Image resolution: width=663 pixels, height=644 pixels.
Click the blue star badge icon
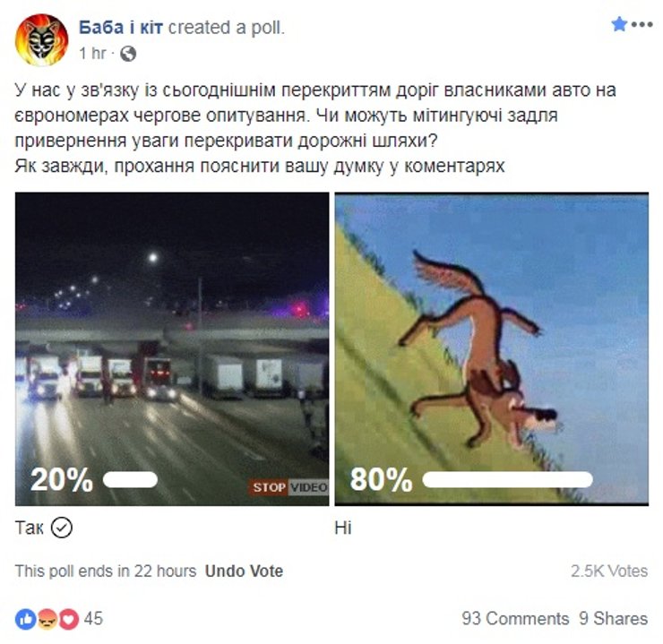click(x=619, y=24)
